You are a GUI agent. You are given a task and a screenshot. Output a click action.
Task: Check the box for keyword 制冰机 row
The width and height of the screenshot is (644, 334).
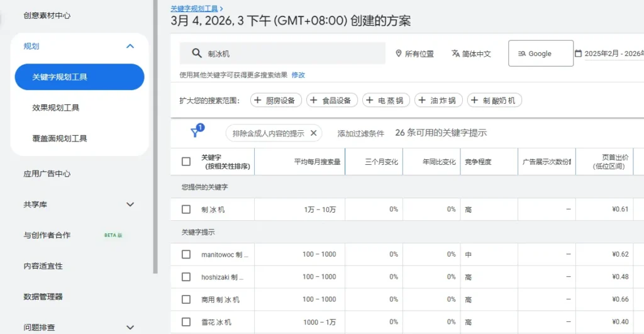[186, 209]
